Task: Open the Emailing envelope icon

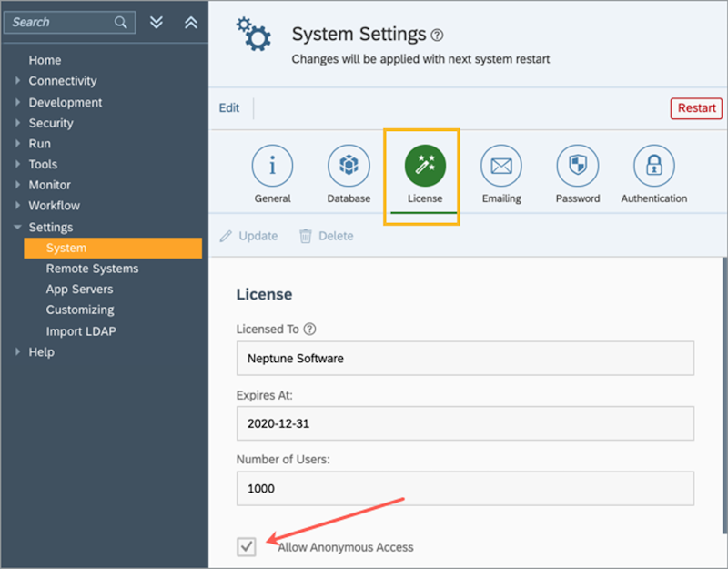Action: pos(501,166)
